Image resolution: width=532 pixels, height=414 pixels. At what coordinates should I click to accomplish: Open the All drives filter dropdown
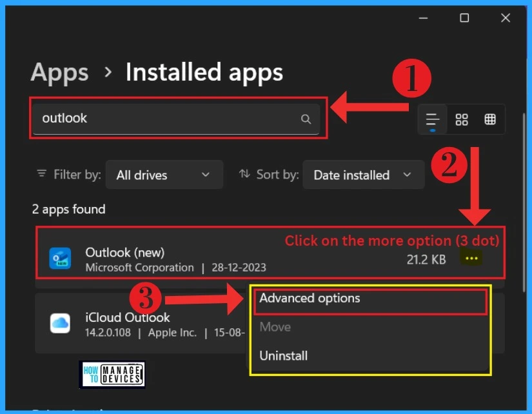pyautogui.click(x=164, y=175)
